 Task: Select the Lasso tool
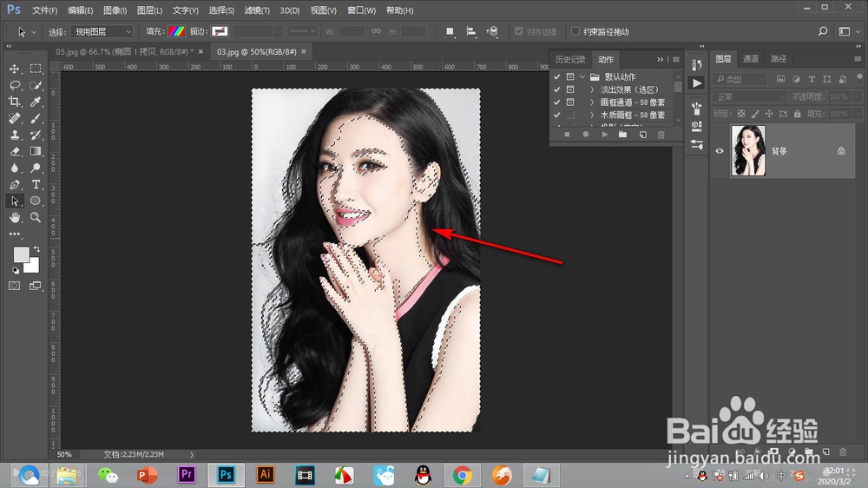(15, 85)
